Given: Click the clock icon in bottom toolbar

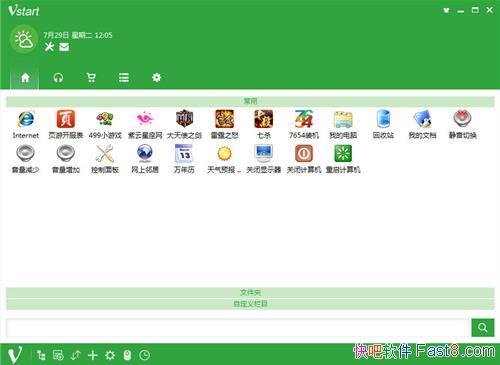Looking at the screenshot, I should click(x=145, y=355).
